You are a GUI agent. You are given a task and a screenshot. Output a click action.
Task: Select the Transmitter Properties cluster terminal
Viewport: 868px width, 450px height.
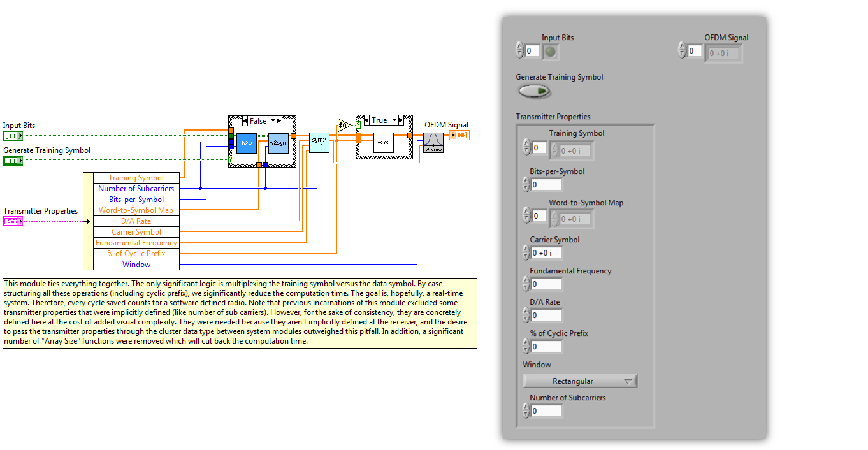[x=13, y=221]
